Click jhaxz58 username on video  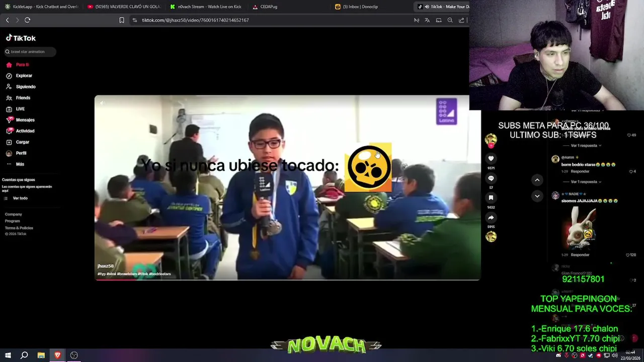click(106, 266)
